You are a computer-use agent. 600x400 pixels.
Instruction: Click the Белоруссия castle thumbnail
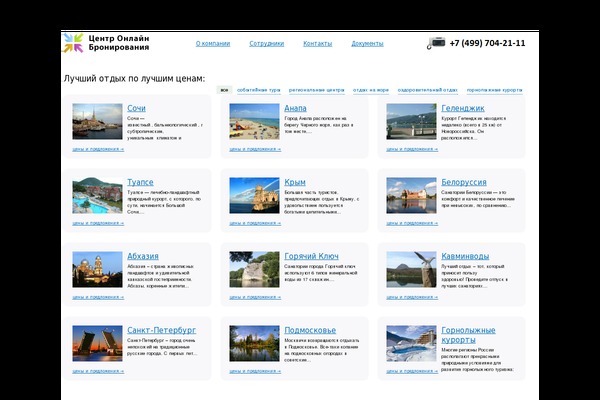(411, 195)
